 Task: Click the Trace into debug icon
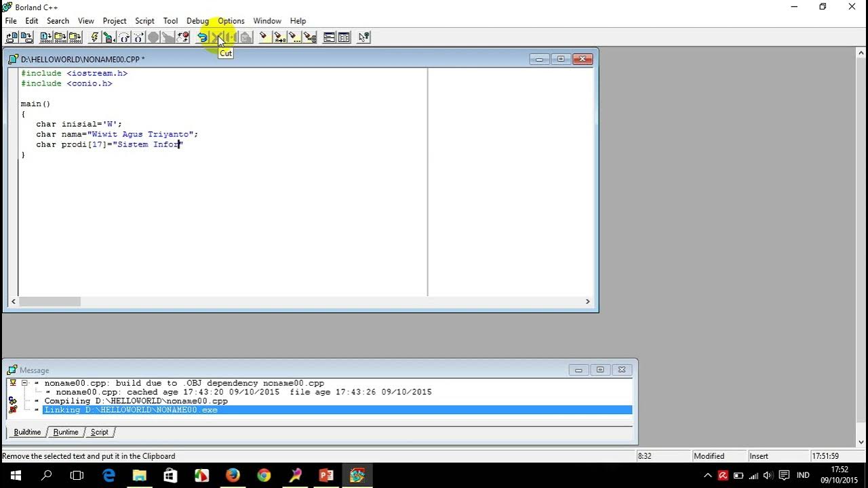[139, 37]
